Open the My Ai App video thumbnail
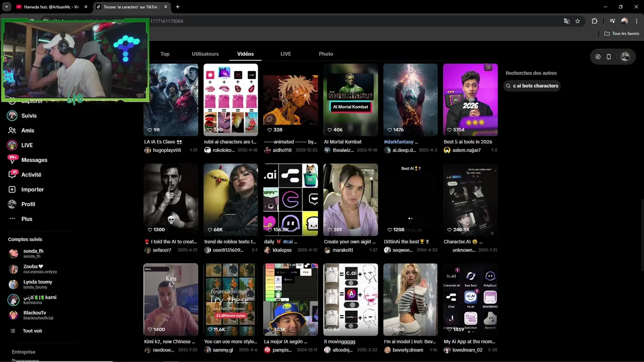The width and height of the screenshot is (644, 362). 470,300
